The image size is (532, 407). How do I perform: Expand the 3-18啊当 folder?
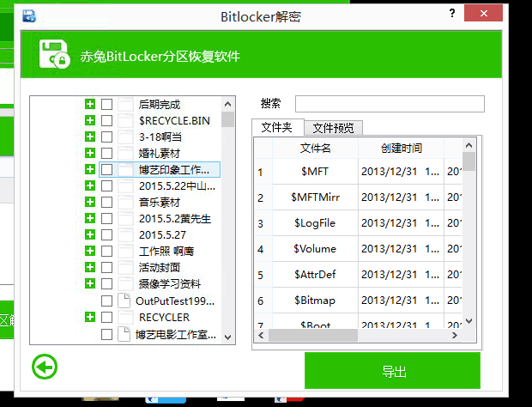coord(90,137)
